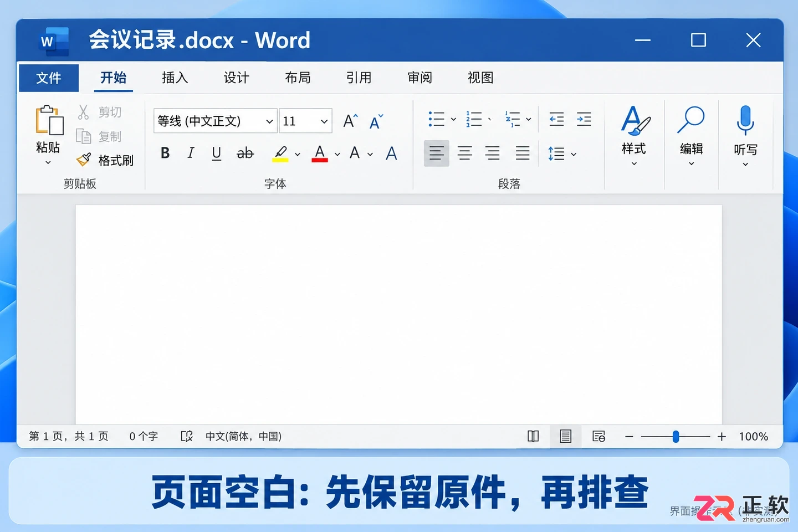Open the font name combo box
Viewport: 798px width, 532px height.
click(215, 121)
